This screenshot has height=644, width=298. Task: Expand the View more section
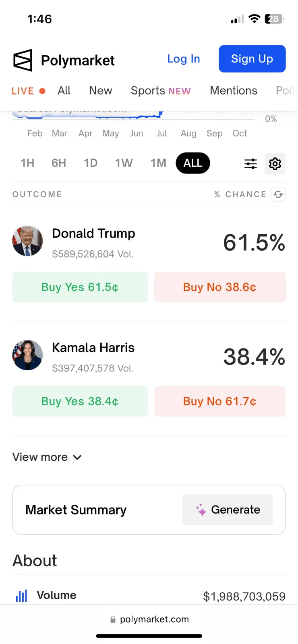47,457
